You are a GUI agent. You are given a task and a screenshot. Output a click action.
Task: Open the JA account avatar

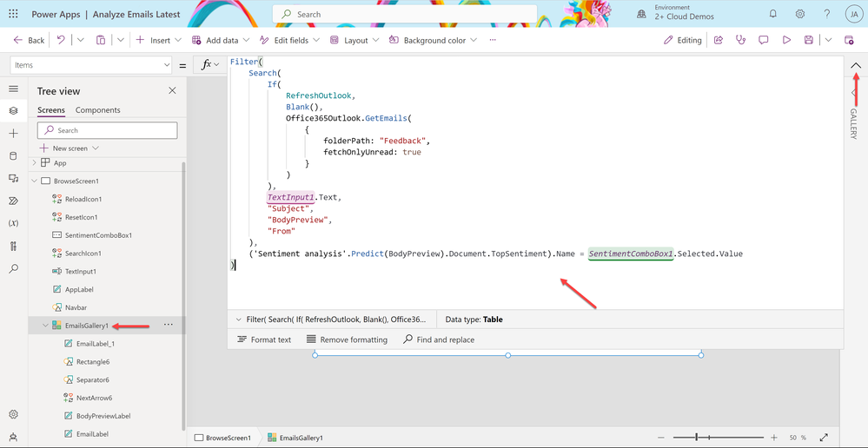pos(853,15)
